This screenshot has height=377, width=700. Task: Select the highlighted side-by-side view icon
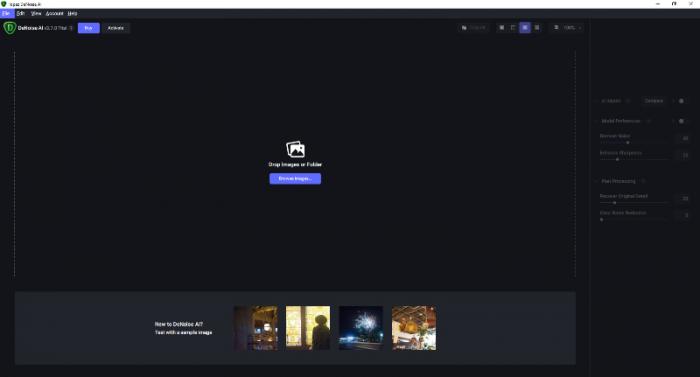[x=525, y=28]
